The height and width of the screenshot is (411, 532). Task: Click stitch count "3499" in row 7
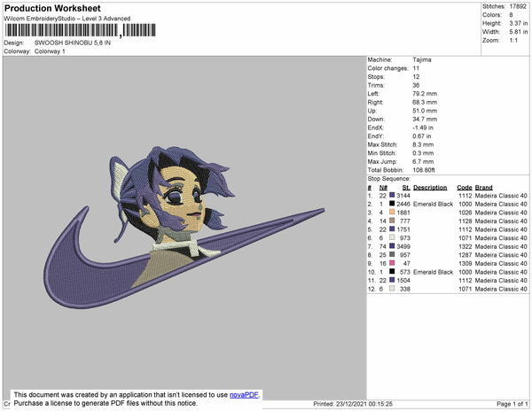click(x=403, y=246)
